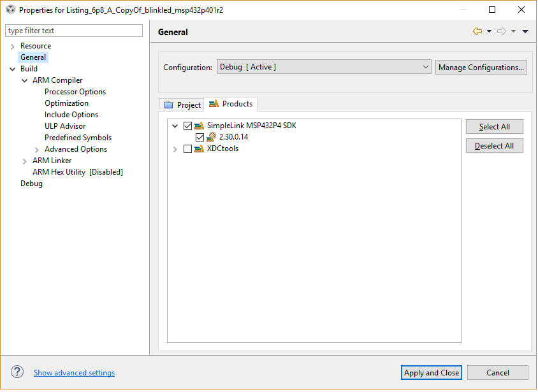538x392 pixels.
Task: Open the Configuration dropdown
Action: tap(324, 67)
